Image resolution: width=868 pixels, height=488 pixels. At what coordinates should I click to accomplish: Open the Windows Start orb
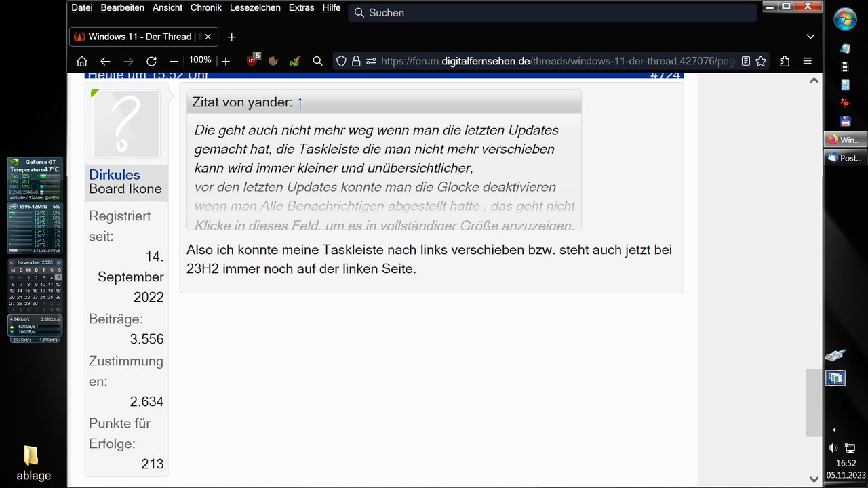click(846, 19)
